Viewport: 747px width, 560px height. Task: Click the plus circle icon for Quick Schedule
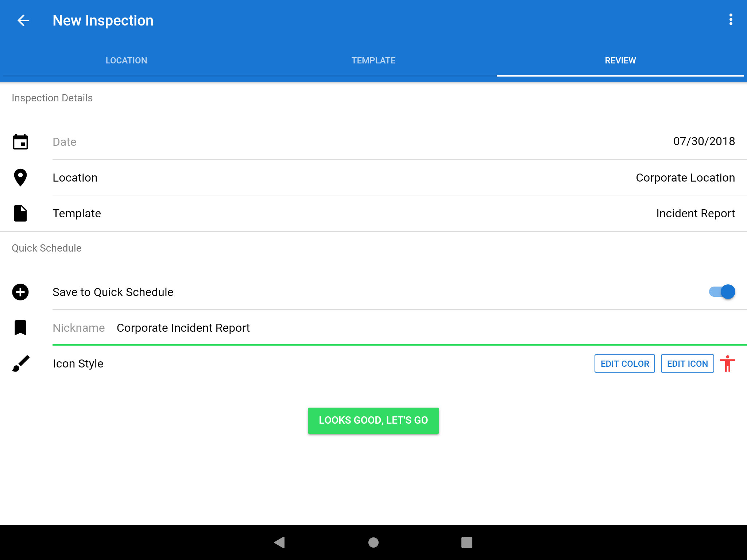[20, 292]
